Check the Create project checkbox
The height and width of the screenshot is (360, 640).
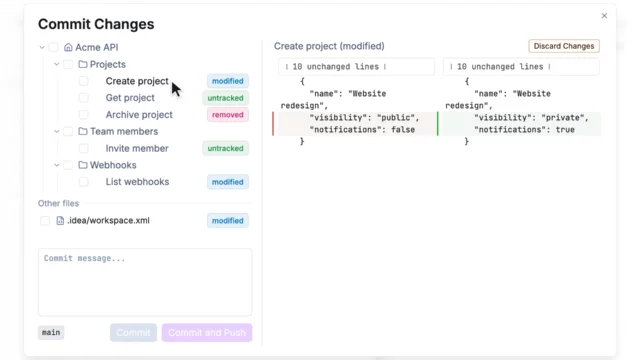click(84, 81)
